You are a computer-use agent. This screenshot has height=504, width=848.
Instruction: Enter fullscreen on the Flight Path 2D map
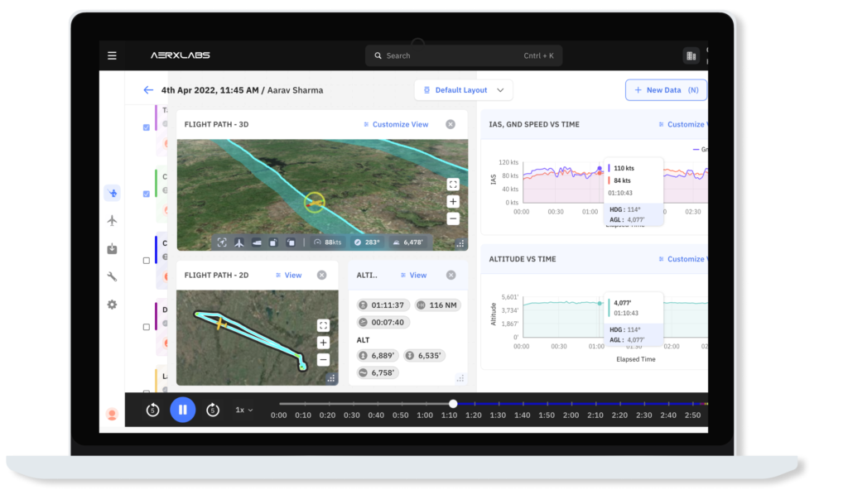tap(323, 325)
